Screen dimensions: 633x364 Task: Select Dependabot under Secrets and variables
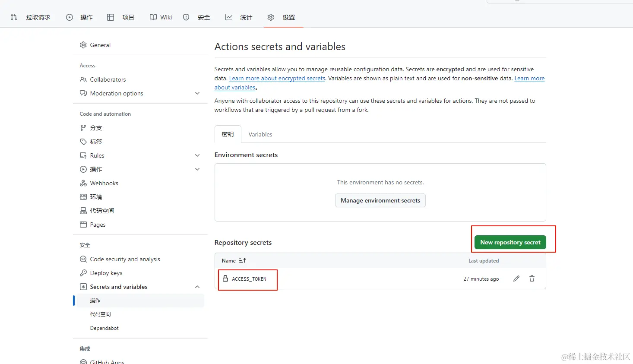(x=104, y=328)
